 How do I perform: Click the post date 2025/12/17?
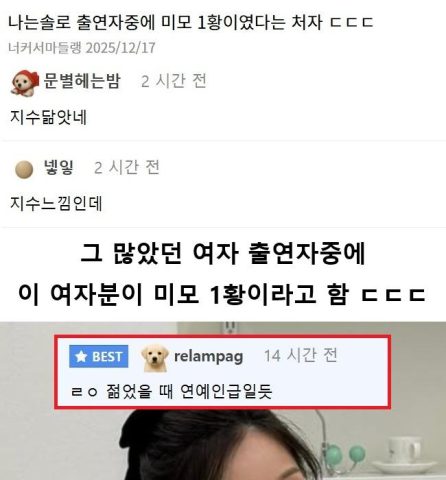click(x=121, y=48)
